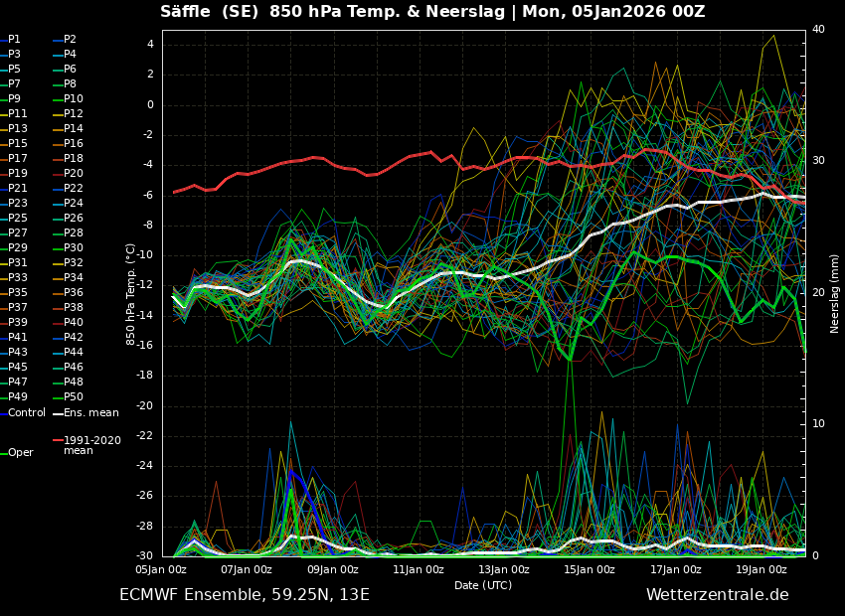The width and height of the screenshot is (845, 616).
Task: Click the '13Jan 00z' date label
Action: 503,569
